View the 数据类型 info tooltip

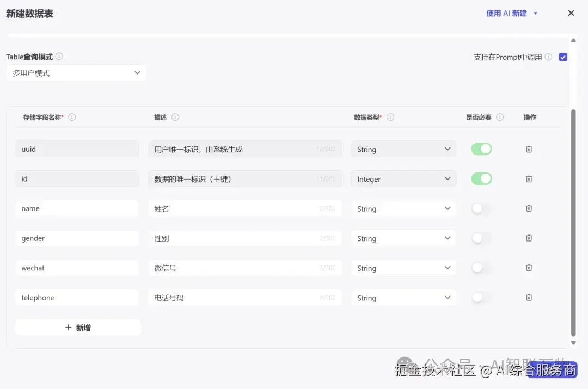point(389,117)
